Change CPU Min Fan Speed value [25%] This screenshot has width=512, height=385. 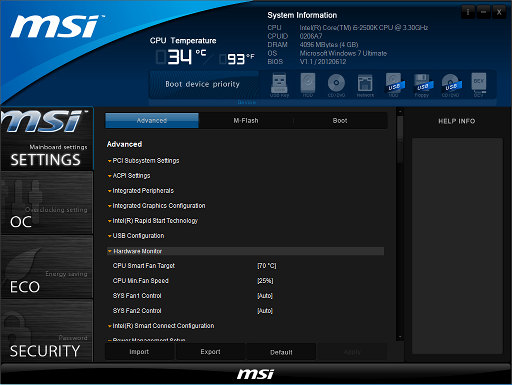coord(265,281)
